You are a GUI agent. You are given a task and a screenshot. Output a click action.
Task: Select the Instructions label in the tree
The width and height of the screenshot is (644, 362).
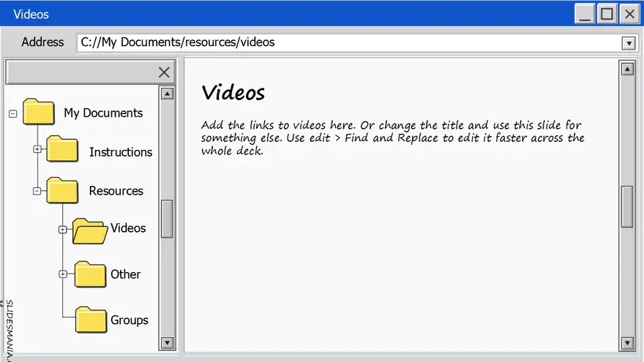[x=121, y=152]
